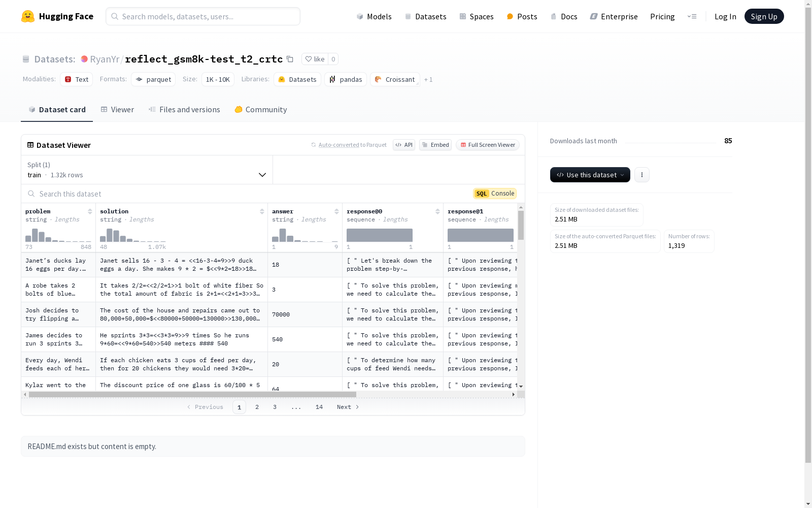This screenshot has width=812, height=508.
Task: Click the table horizontal scrollbar
Action: (x=192, y=394)
